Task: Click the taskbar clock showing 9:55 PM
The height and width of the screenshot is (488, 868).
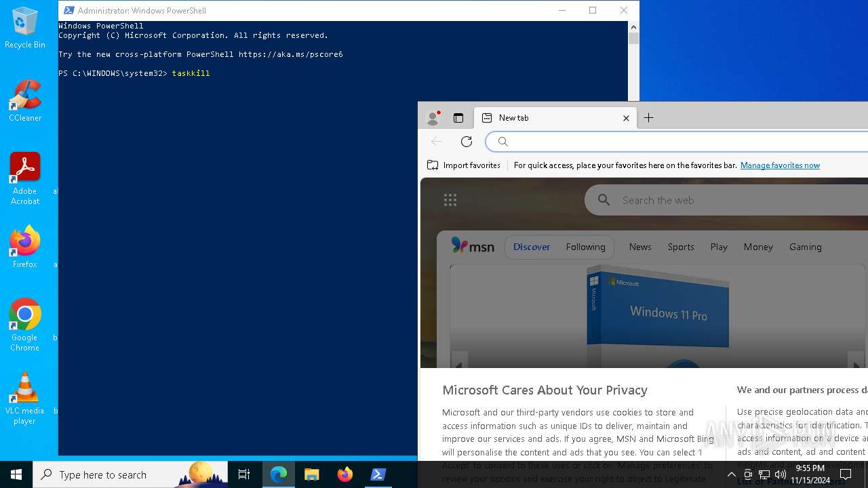Action: pos(810,474)
